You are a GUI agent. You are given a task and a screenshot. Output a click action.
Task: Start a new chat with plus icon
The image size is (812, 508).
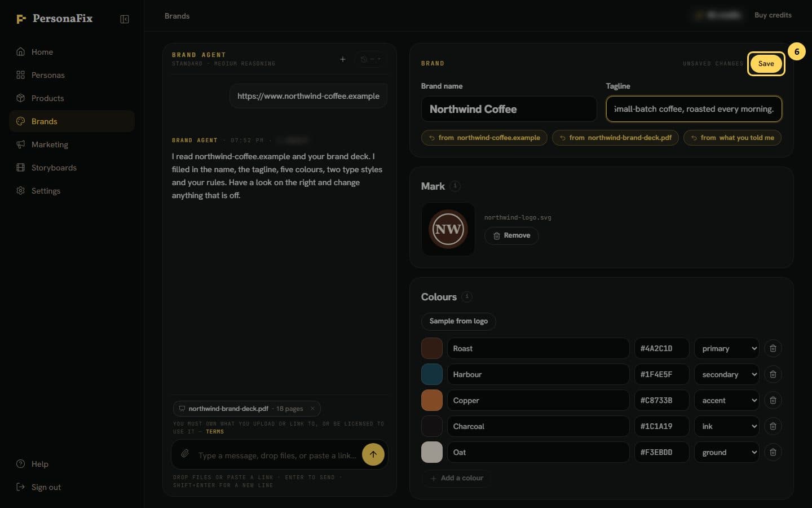tap(342, 59)
